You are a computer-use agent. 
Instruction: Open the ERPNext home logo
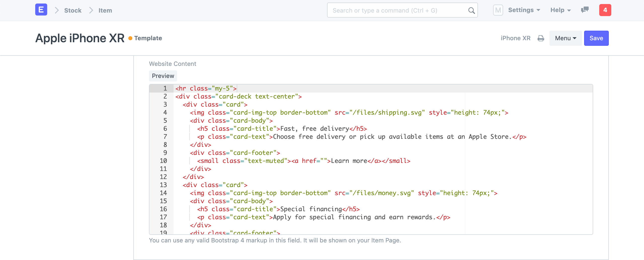(x=41, y=10)
